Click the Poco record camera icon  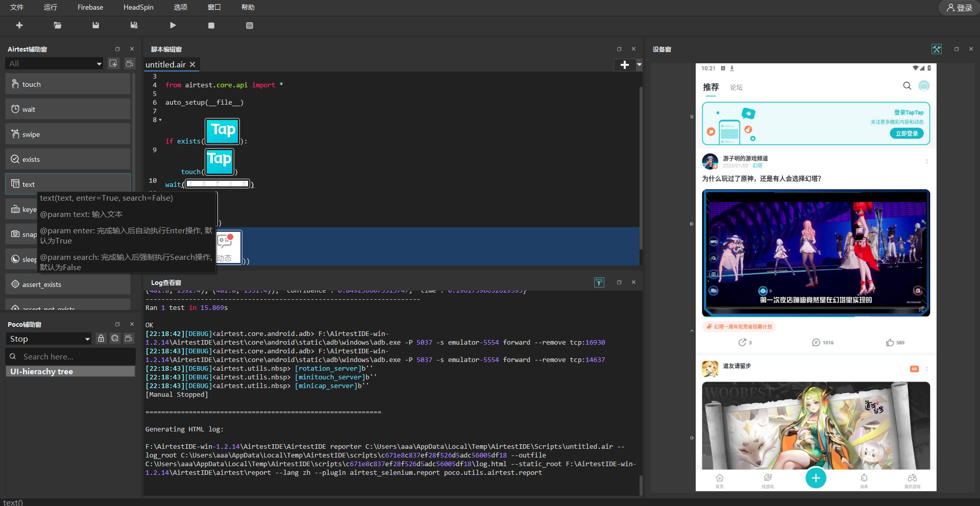(x=129, y=339)
